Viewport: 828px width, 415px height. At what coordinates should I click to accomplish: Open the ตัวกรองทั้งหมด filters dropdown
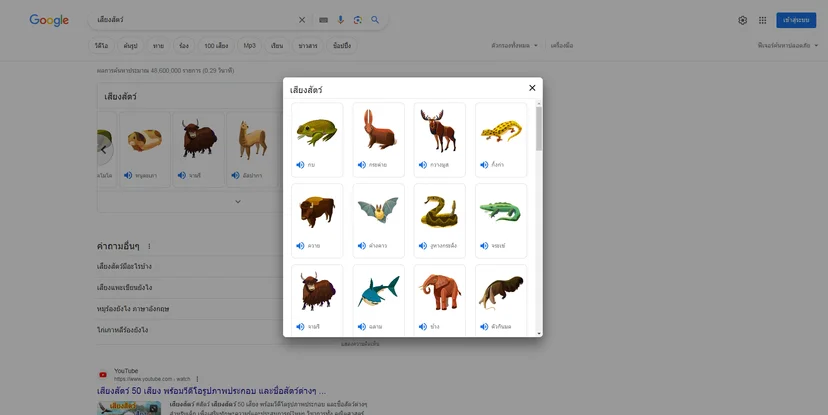pyautogui.click(x=514, y=46)
